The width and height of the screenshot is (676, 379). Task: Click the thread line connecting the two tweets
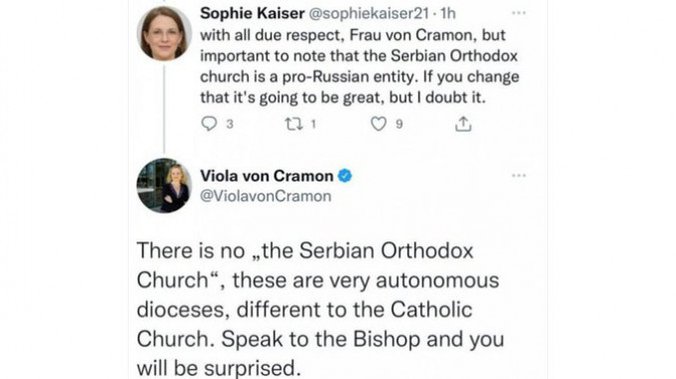[164, 110]
